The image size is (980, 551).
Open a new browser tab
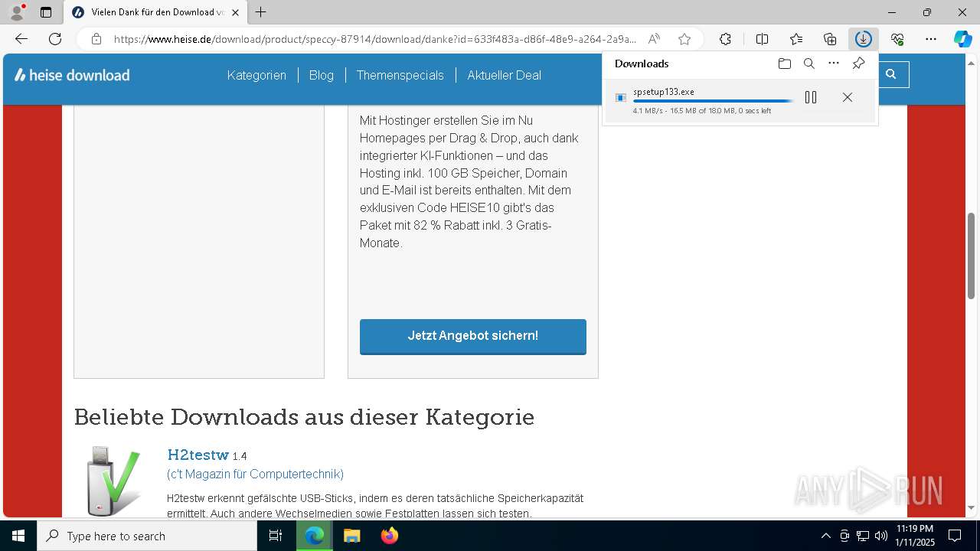pos(261,12)
